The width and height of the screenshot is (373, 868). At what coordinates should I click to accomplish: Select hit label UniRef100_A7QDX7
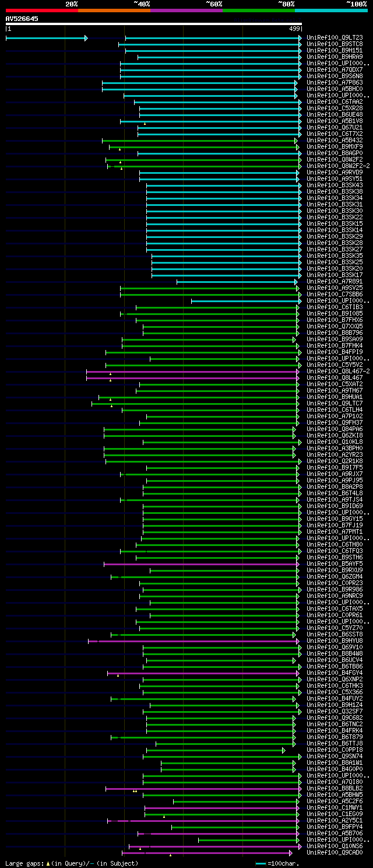[335, 70]
